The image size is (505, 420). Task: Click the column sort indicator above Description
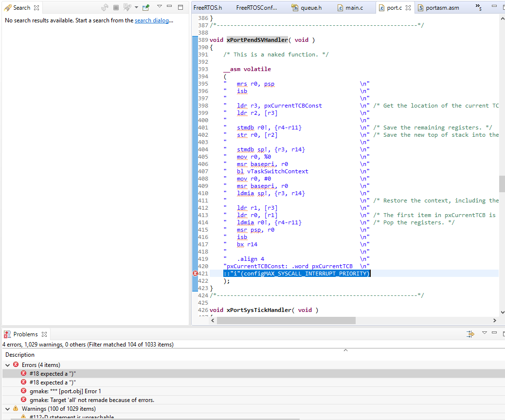(x=345, y=350)
